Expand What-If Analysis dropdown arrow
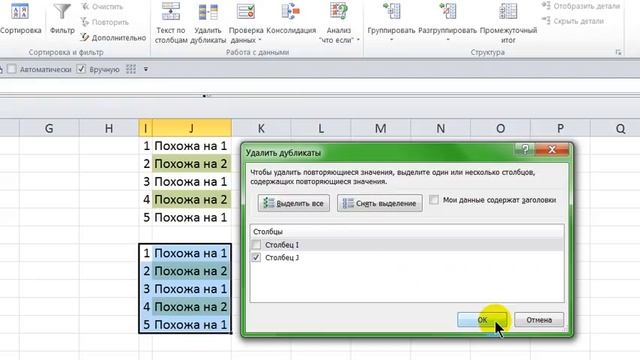This screenshot has height=360, width=640. click(358, 40)
